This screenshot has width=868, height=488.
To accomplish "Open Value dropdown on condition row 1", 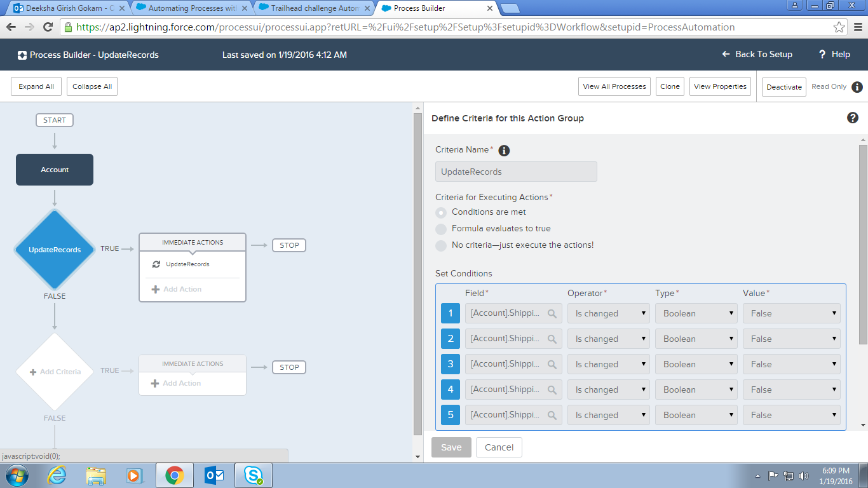I will click(x=792, y=313).
